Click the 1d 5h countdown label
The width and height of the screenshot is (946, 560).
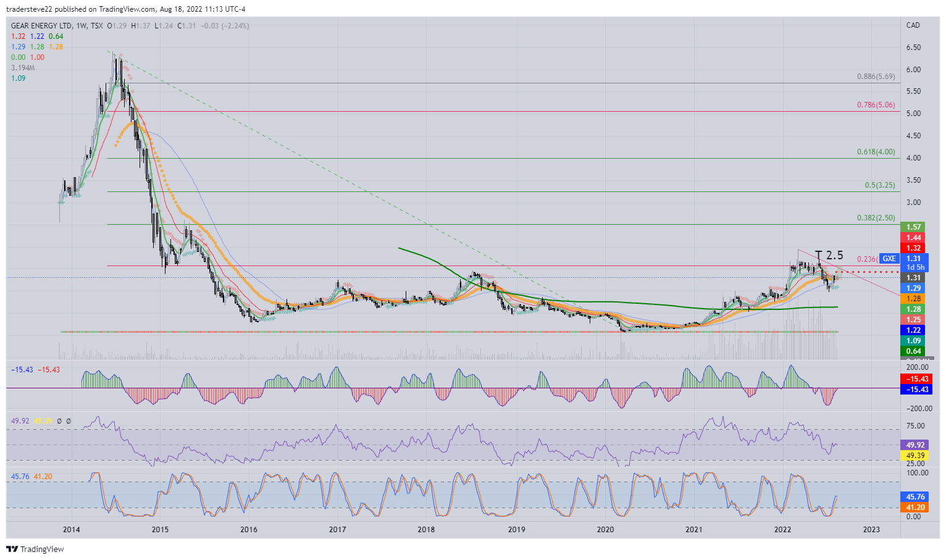tap(915, 267)
